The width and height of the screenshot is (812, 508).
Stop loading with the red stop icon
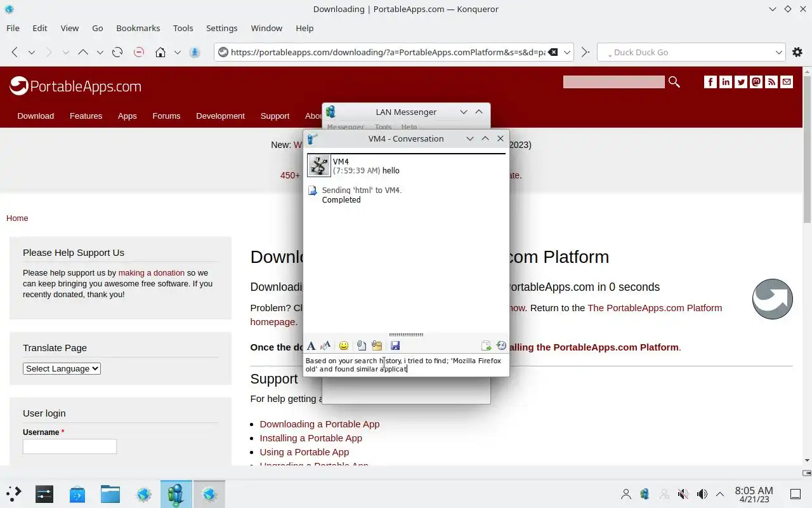138,52
